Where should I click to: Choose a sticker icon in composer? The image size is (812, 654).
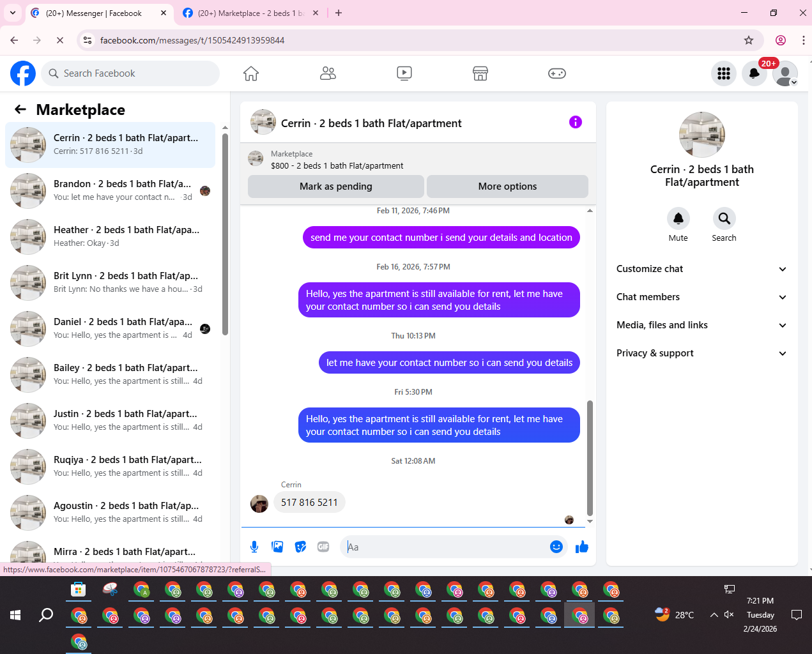point(300,547)
